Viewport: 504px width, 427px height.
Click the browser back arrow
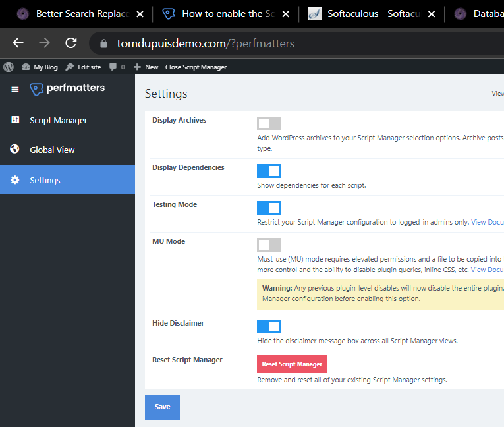point(18,43)
